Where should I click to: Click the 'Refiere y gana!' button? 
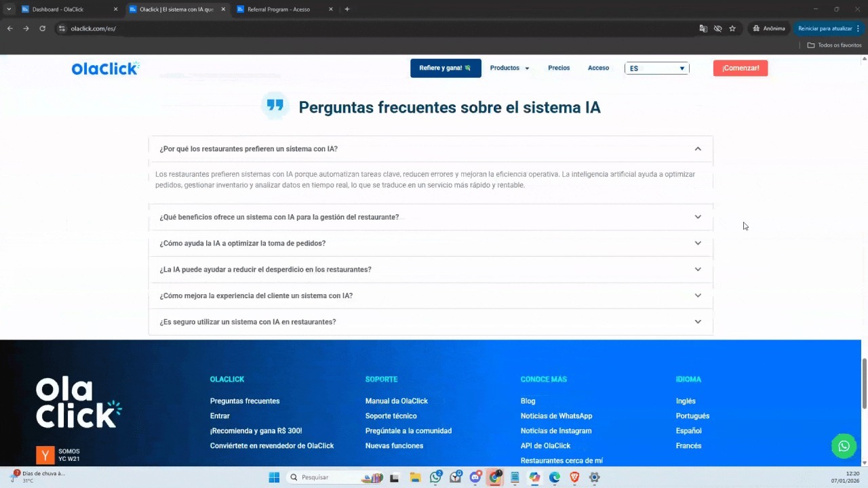click(x=446, y=68)
